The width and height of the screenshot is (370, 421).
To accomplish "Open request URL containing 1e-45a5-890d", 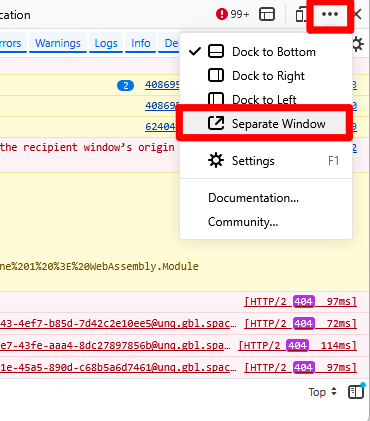I will tap(118, 367).
